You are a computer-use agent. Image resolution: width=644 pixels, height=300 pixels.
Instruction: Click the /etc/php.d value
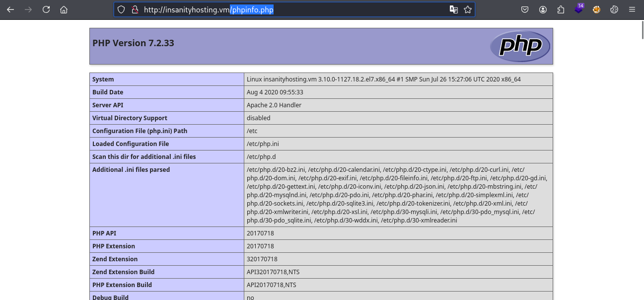click(x=261, y=157)
